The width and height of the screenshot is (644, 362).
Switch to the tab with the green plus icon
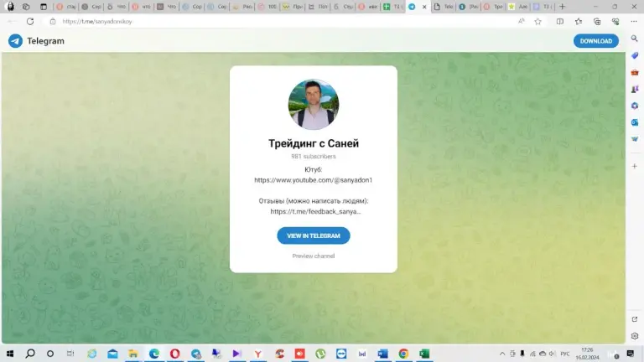tap(392, 7)
